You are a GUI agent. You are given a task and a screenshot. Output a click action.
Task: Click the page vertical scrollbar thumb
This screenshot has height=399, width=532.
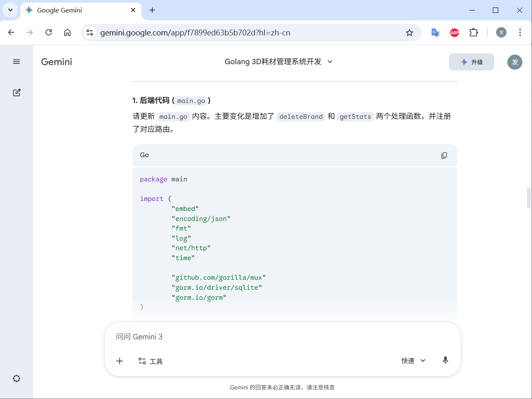529,198
